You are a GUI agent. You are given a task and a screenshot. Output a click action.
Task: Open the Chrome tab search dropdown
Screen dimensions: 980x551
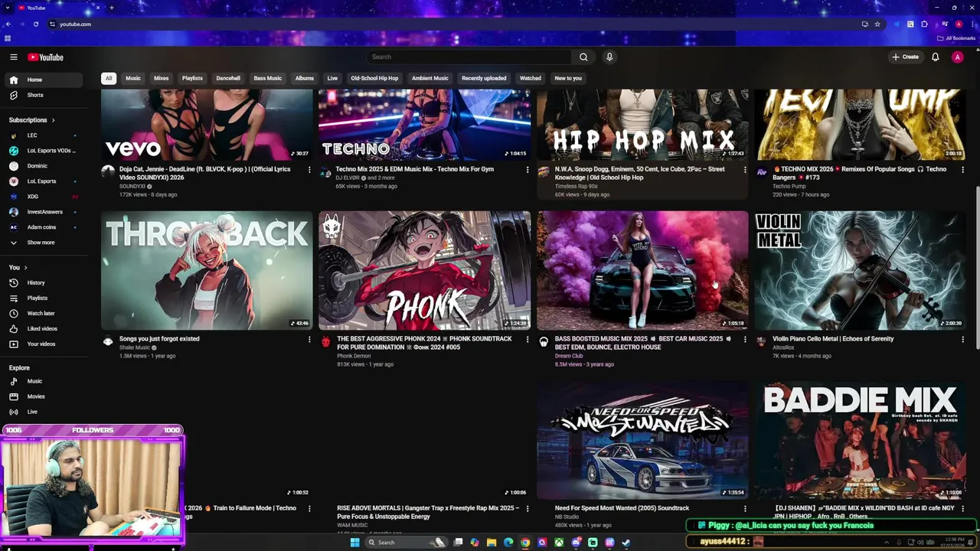click(x=8, y=8)
